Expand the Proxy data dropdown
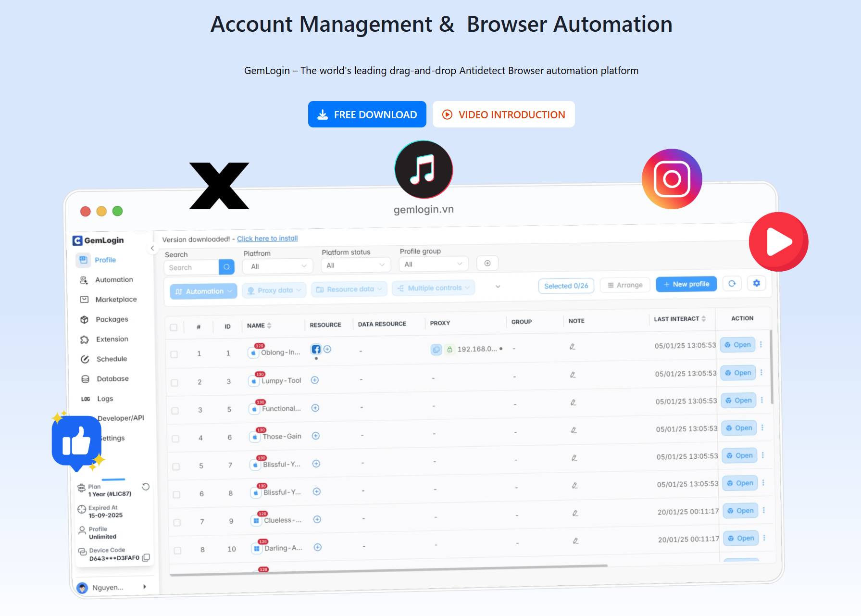The image size is (861, 616). (274, 290)
